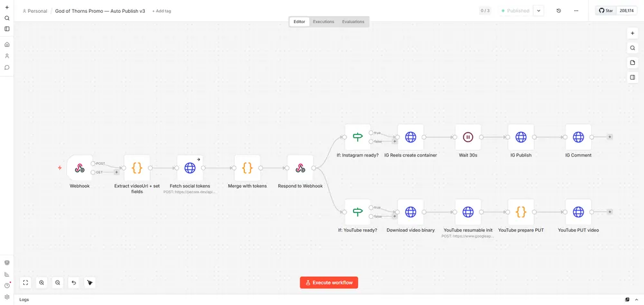644x305 pixels.
Task: Select the YouTube PUT video node
Action: [578, 212]
